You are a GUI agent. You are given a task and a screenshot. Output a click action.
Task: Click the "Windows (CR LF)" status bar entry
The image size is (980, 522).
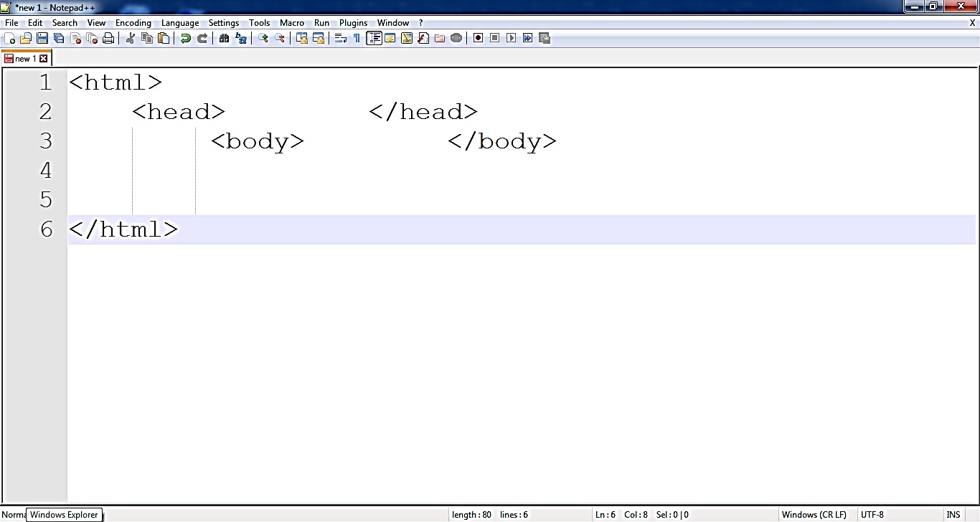point(814,515)
